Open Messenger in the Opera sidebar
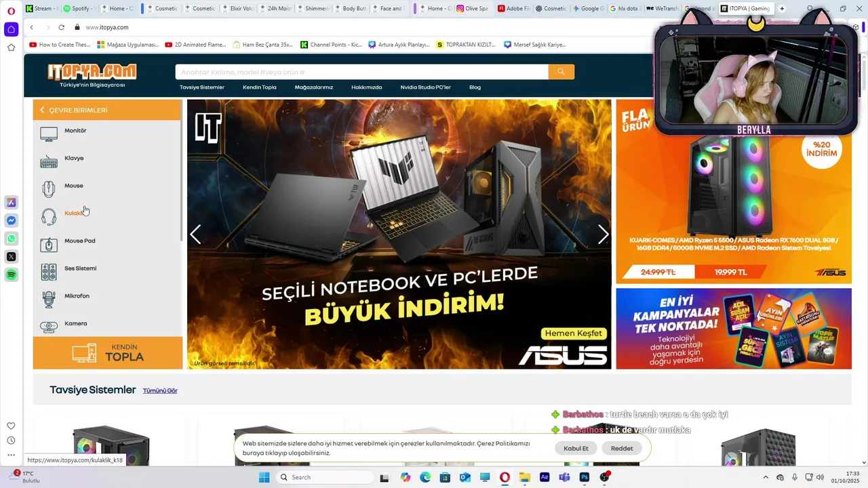 (11, 221)
